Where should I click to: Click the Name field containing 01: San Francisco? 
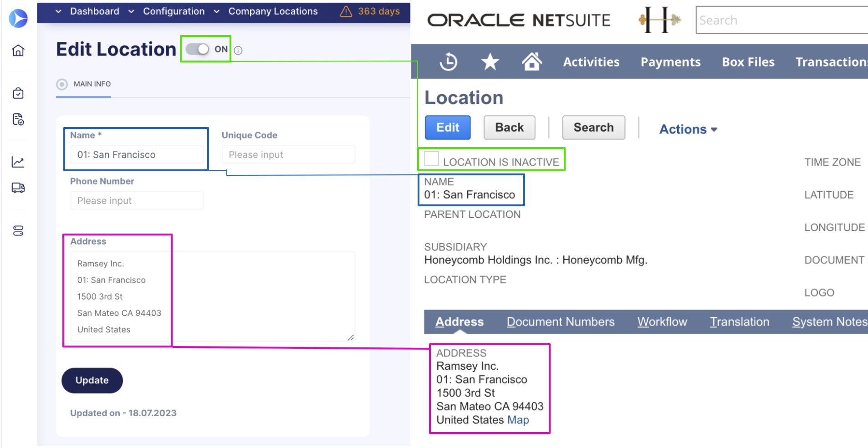137,155
